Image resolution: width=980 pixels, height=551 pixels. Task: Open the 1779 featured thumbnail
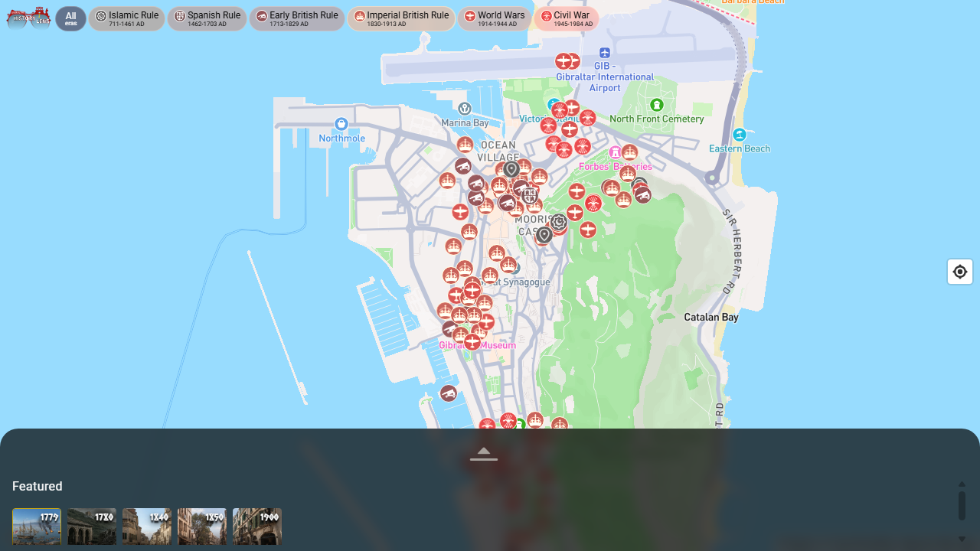coord(37,527)
